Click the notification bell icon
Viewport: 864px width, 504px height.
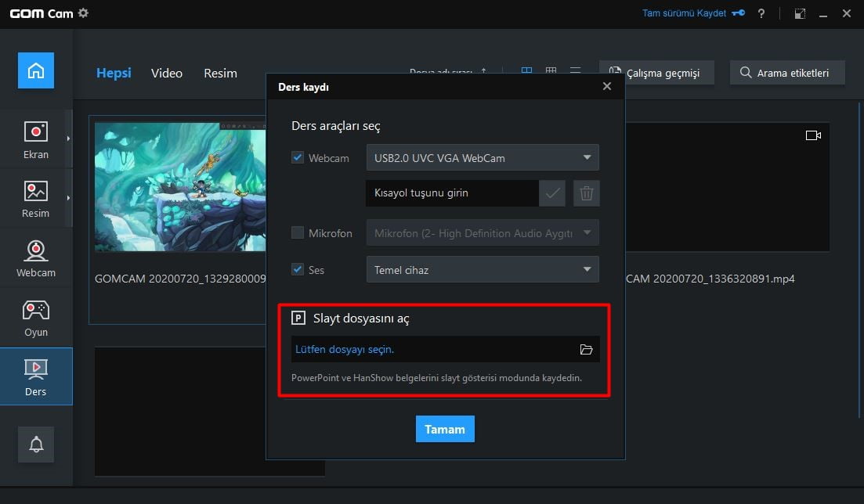tap(36, 445)
